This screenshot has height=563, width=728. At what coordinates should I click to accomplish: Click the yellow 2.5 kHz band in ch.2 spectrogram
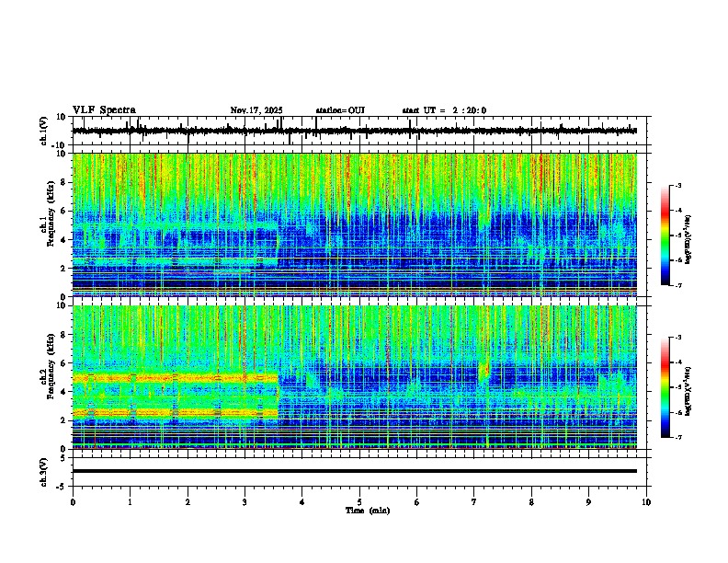(x=175, y=413)
